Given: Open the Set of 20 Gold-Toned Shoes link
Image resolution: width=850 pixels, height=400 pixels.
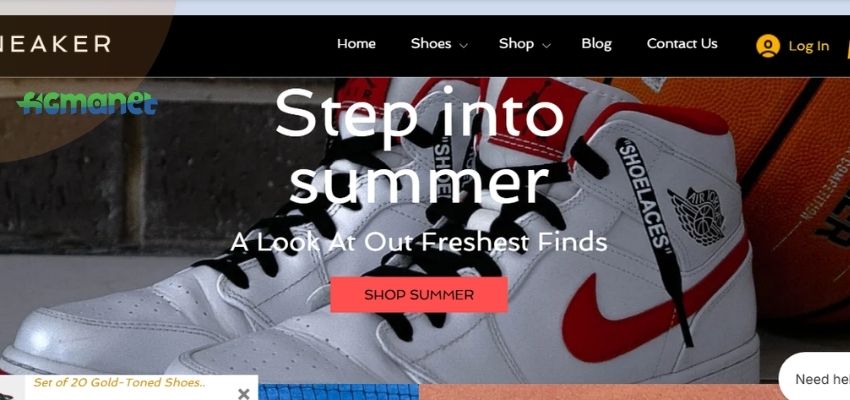Looking at the screenshot, I should coord(120,383).
